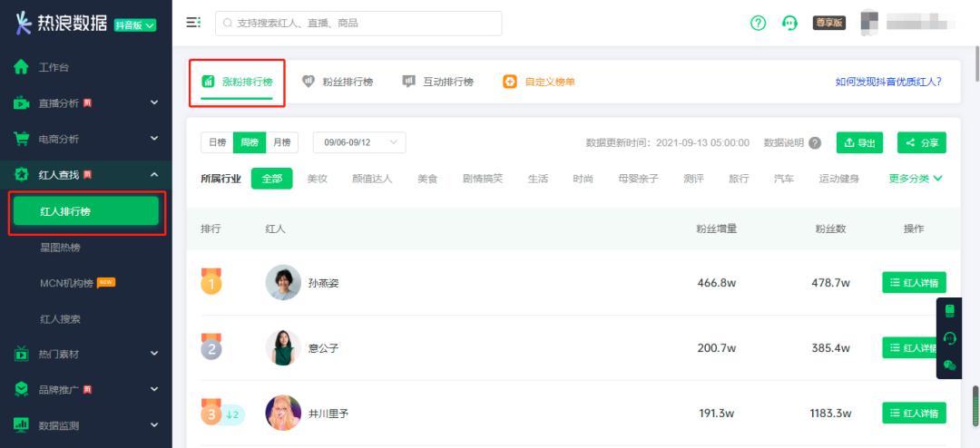Toggle the sidebar collapse hamburger icon
The height and width of the screenshot is (448, 980).
(x=193, y=23)
